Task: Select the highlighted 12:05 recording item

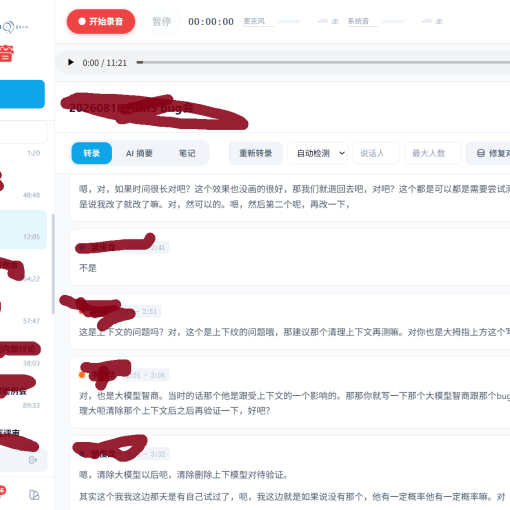Action: click(x=22, y=229)
